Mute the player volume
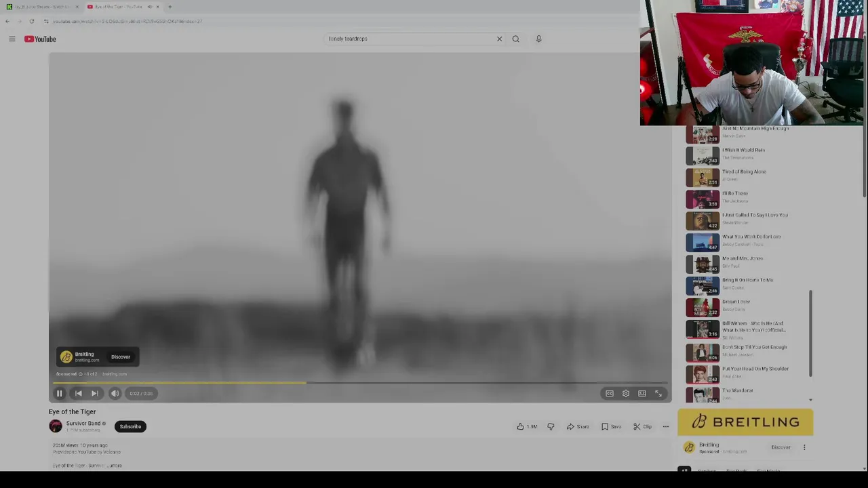 pos(115,393)
